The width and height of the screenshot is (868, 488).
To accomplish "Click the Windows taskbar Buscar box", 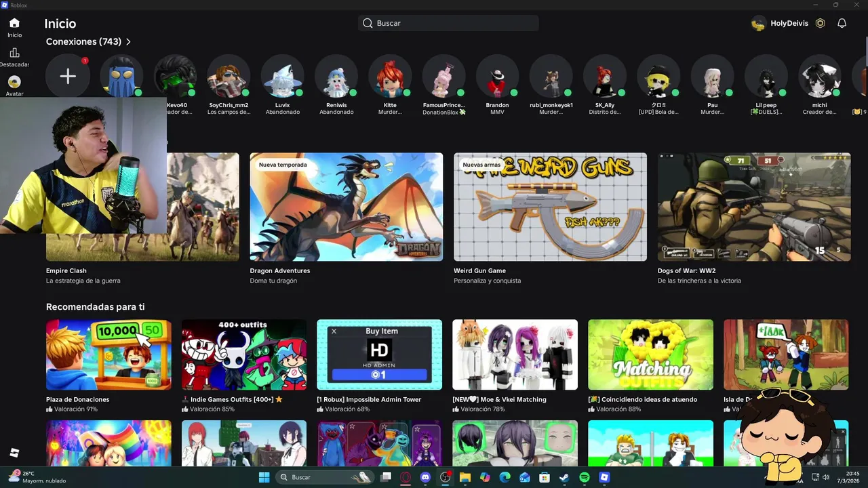I will 325,477.
